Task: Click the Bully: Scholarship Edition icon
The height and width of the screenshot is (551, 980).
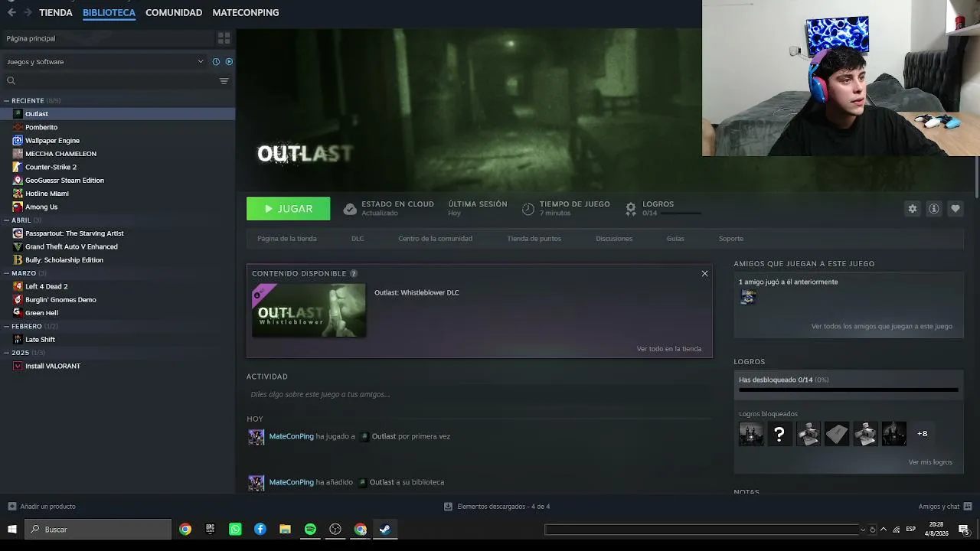Action: click(18, 260)
